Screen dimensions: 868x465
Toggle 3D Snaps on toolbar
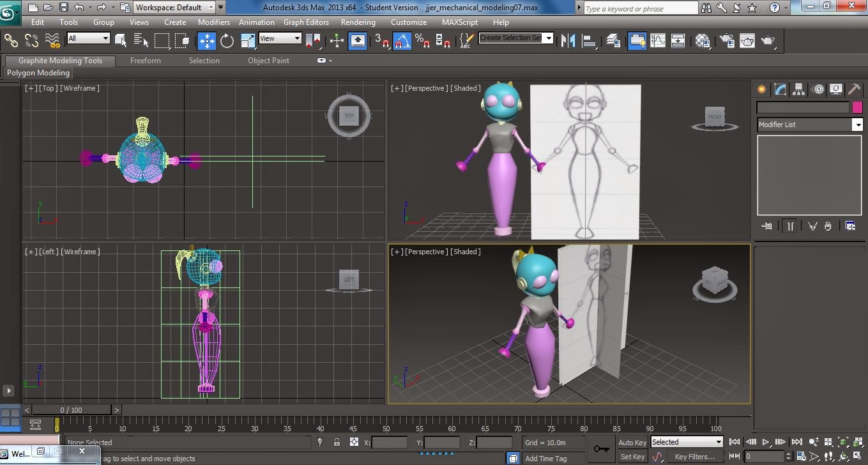(382, 41)
